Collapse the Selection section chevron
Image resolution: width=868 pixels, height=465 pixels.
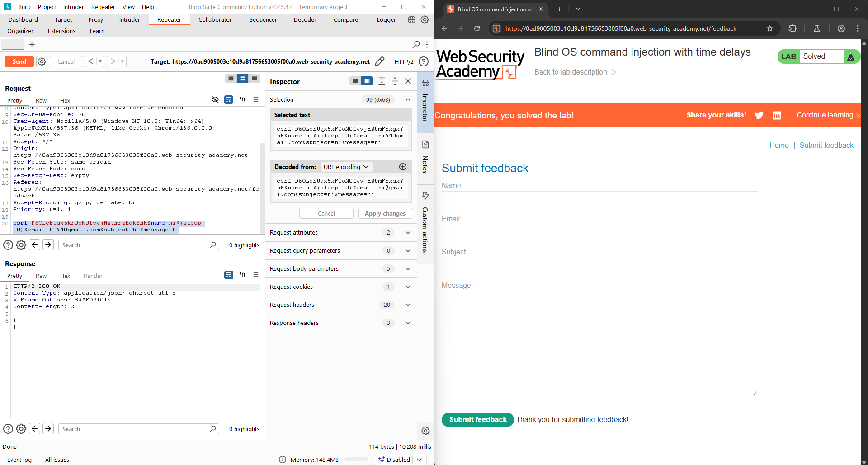408,99
